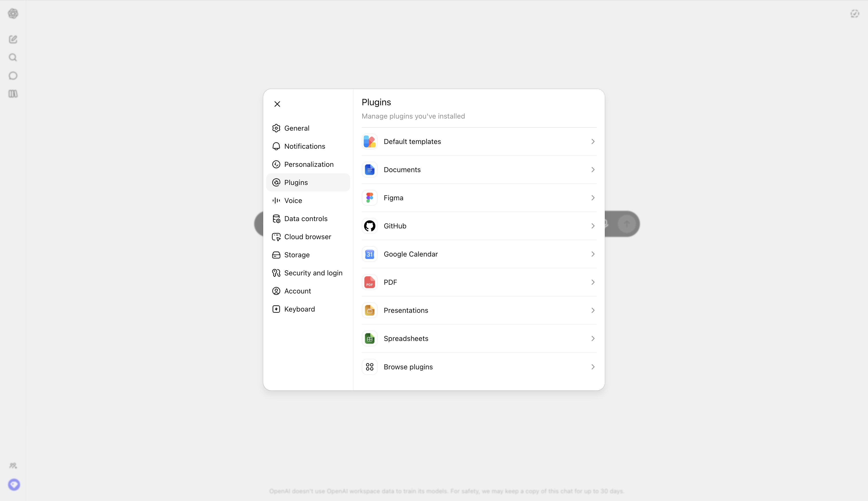This screenshot has height=501, width=868.
Task: Go to Security and login settings
Action: [308, 273]
